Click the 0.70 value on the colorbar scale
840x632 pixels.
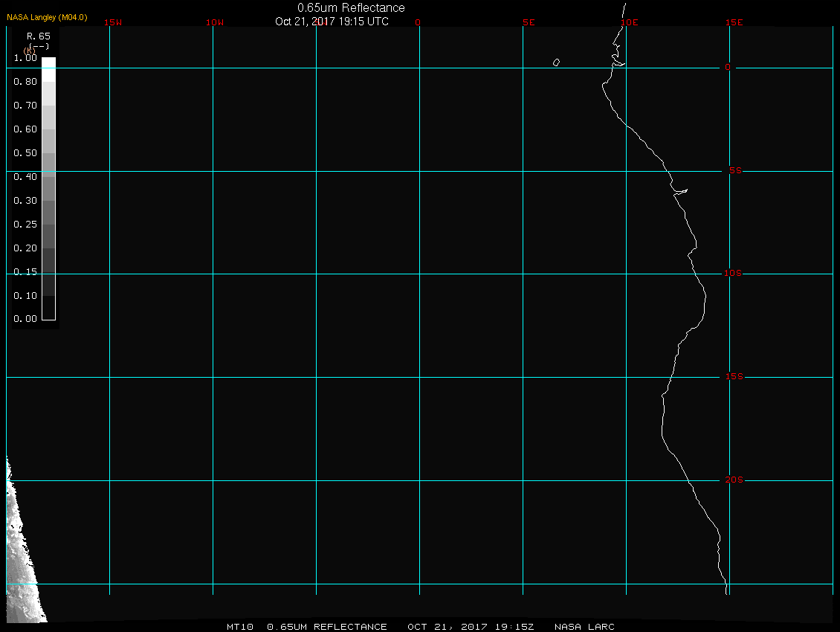pyautogui.click(x=25, y=105)
